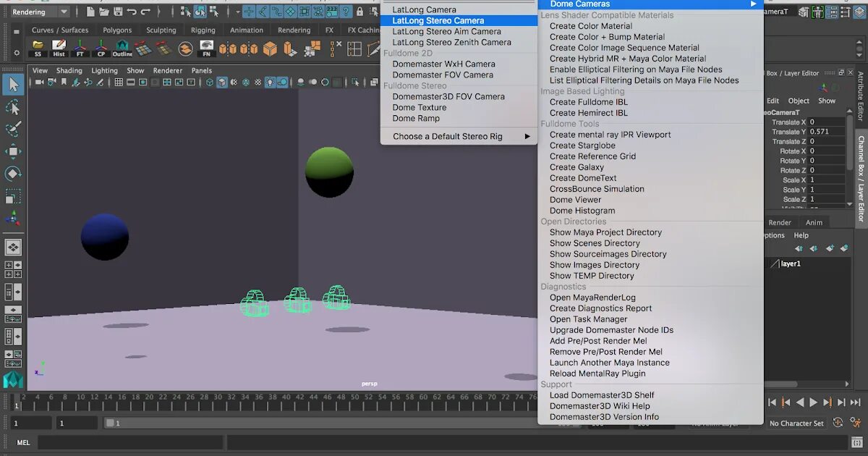Viewport: 868px width, 456px height.
Task: Click the FT shelf button
Action: point(80,48)
